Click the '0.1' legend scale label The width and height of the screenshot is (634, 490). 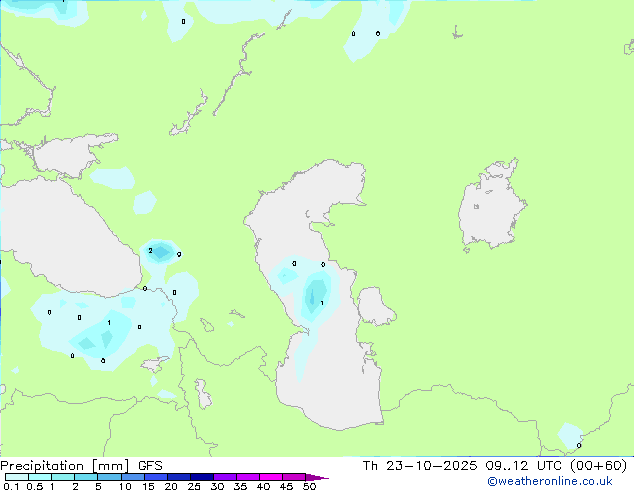(11, 486)
